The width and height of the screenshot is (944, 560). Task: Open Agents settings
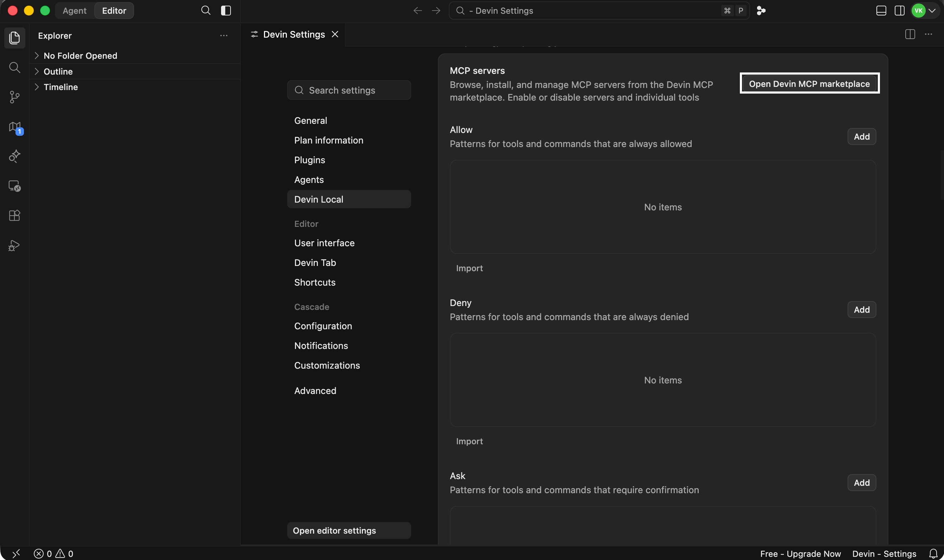coord(349,180)
